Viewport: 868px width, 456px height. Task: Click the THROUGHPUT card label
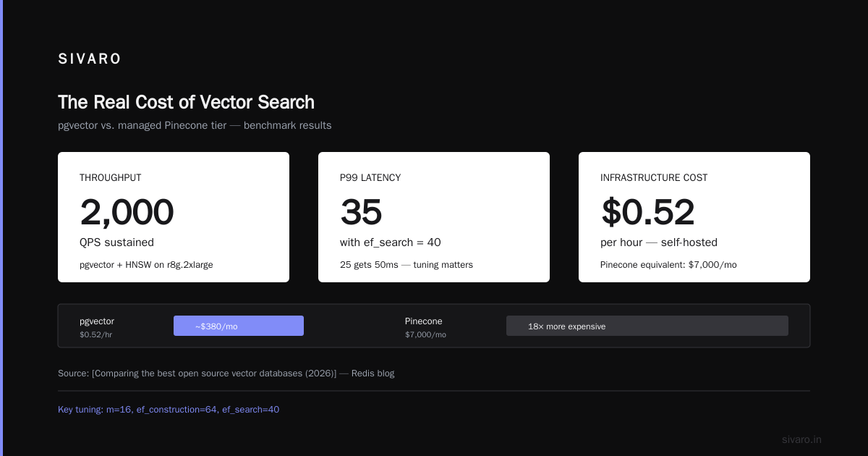111,177
